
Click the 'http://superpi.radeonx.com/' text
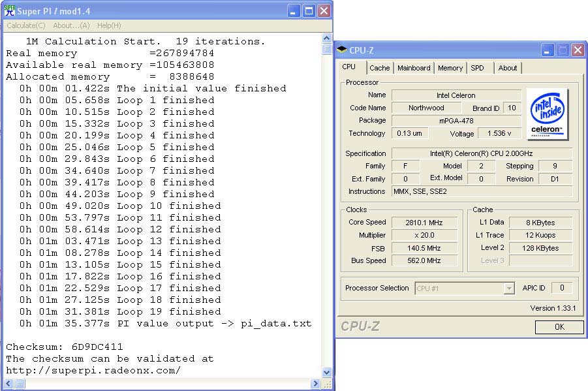click(93, 370)
